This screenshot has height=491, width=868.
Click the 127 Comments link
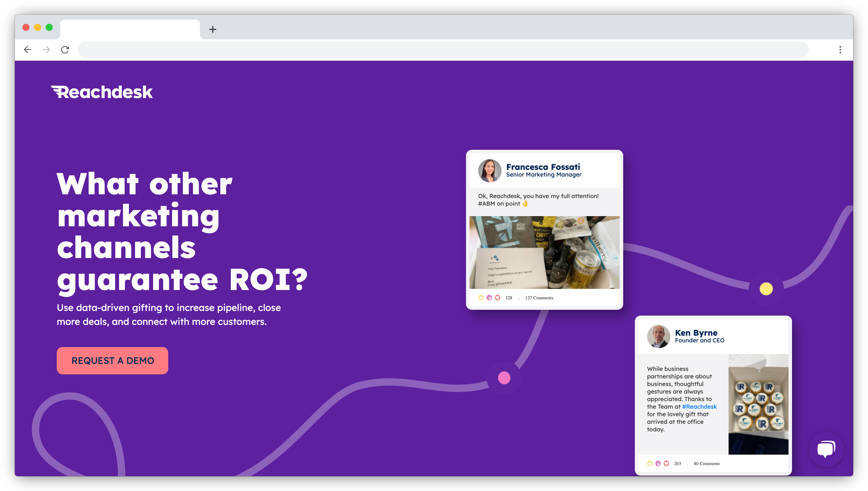[x=539, y=298]
